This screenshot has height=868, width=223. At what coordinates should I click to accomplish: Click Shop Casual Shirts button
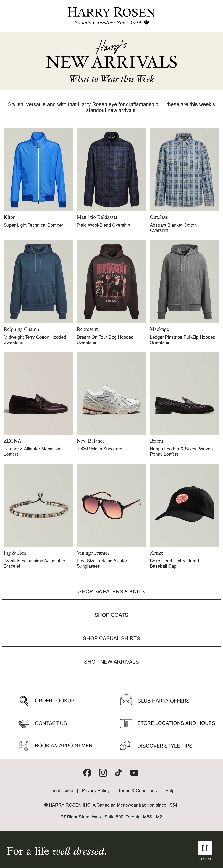point(111,638)
